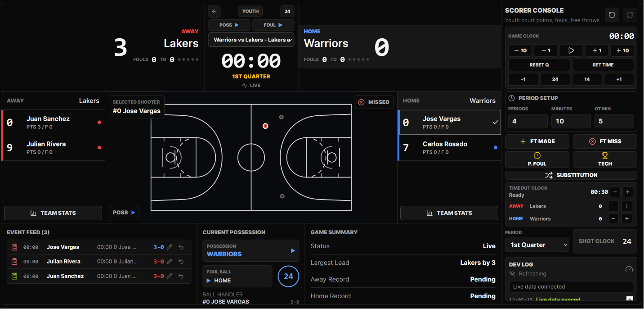Screen dimensions: 644x309
Task: Start the game clock with play button
Action: pyautogui.click(x=571, y=50)
